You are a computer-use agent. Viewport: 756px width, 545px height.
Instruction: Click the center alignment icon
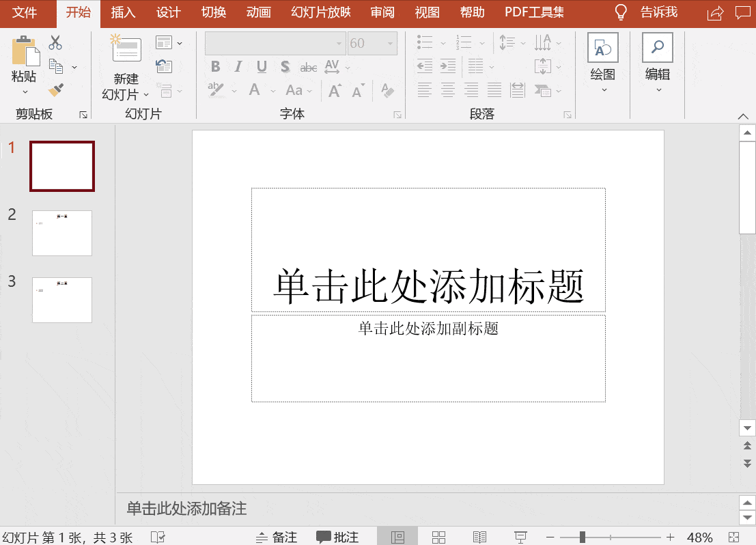[448, 89]
